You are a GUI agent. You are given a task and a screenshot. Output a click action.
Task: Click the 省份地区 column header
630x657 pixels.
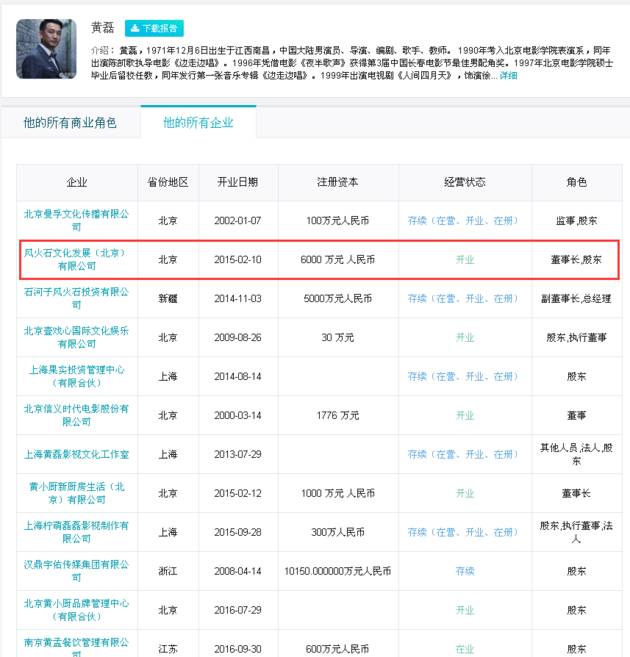[168, 182]
